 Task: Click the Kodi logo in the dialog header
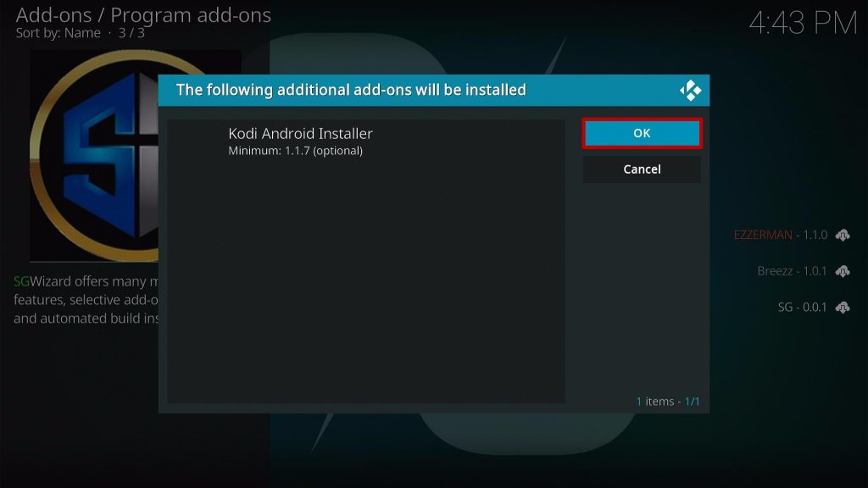[690, 90]
